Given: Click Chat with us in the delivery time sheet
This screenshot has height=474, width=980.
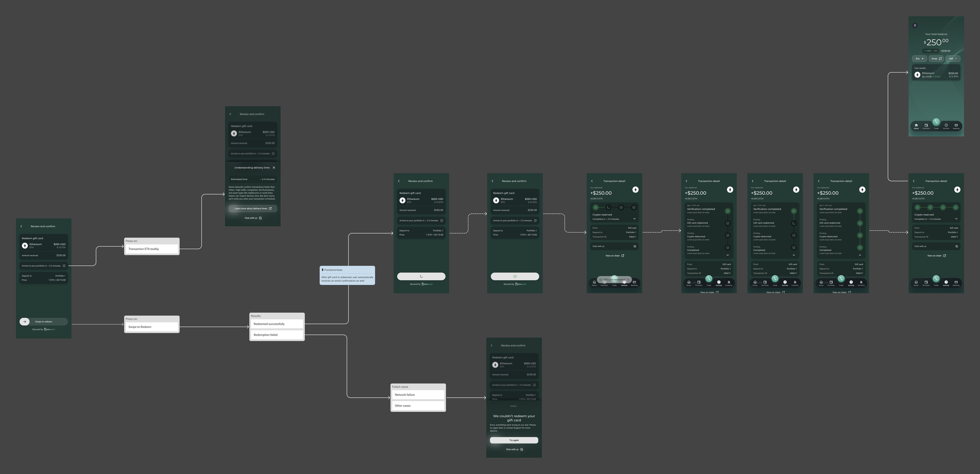Looking at the screenshot, I should pos(253,218).
